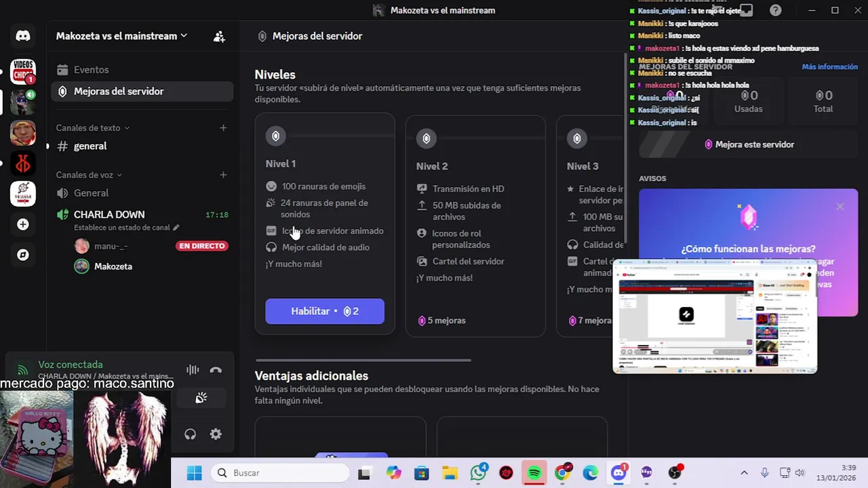Open the volume icon in system tray
The height and width of the screenshot is (488, 868).
(800, 473)
